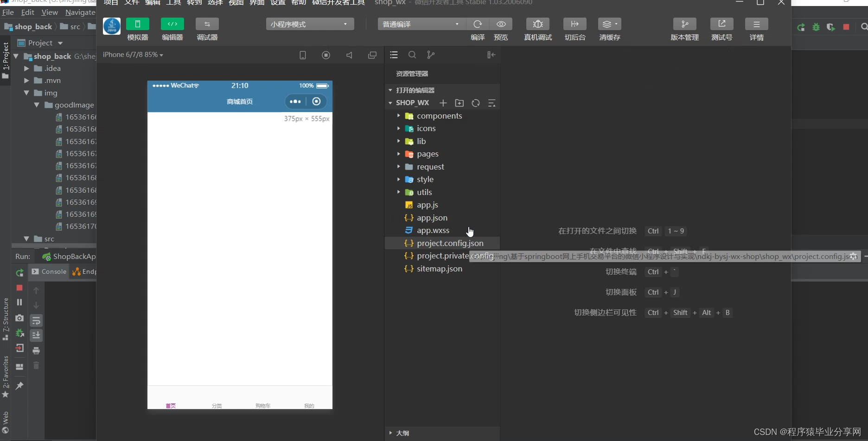The image size is (868, 441).
Task: Toggle the device frame icon in simulator bar
Action: pos(303,55)
